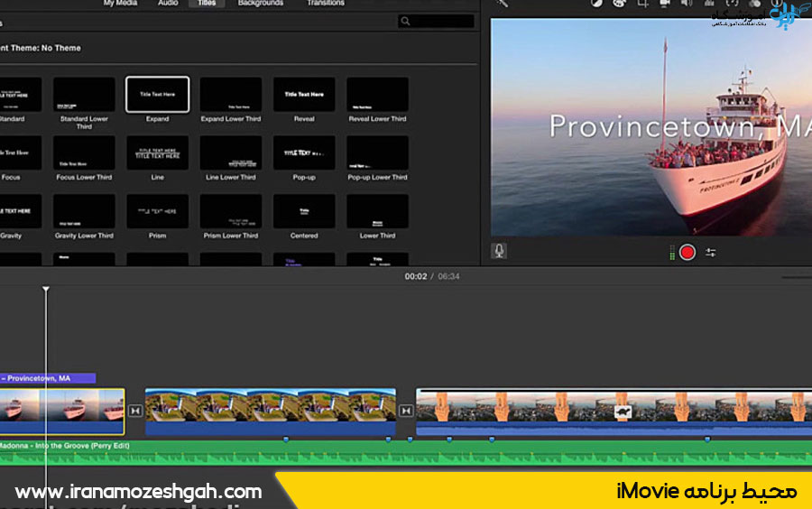Pick the Gravity Lower Third title
The image size is (812, 509).
tap(84, 211)
